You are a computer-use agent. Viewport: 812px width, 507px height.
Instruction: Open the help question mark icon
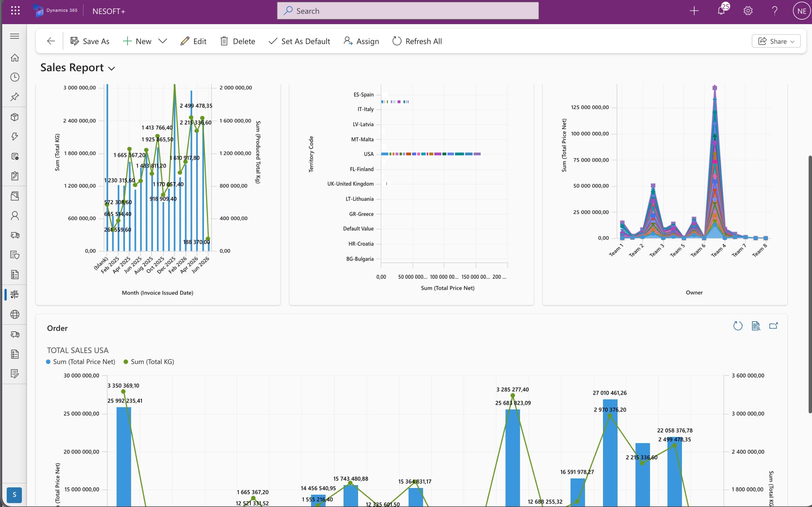[x=775, y=11]
